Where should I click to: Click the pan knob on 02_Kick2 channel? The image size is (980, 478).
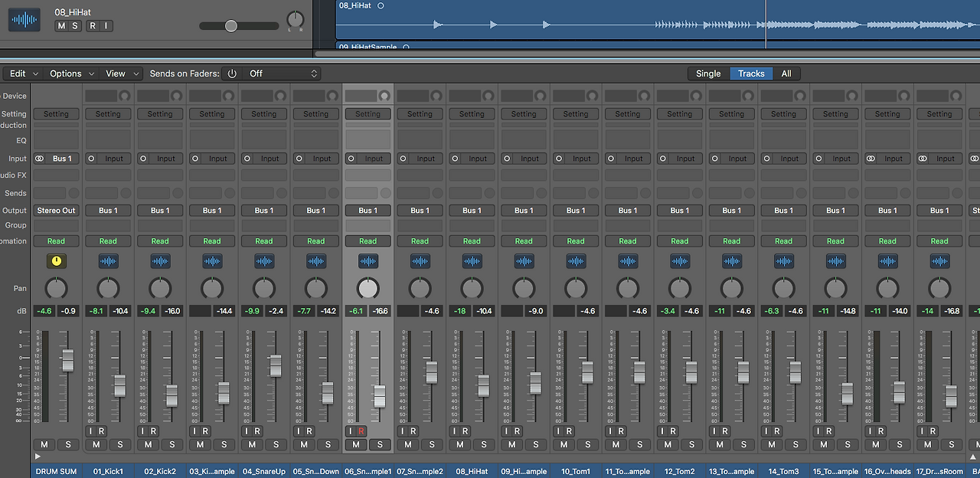click(x=160, y=288)
